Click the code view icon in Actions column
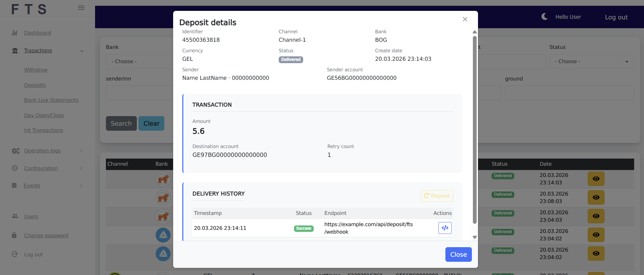 pyautogui.click(x=445, y=228)
